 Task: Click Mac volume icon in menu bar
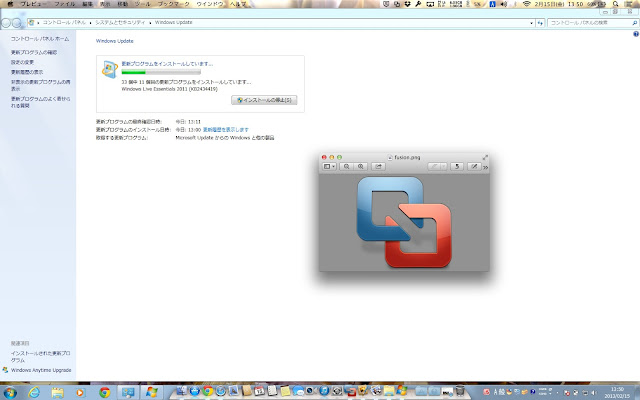(x=504, y=4)
